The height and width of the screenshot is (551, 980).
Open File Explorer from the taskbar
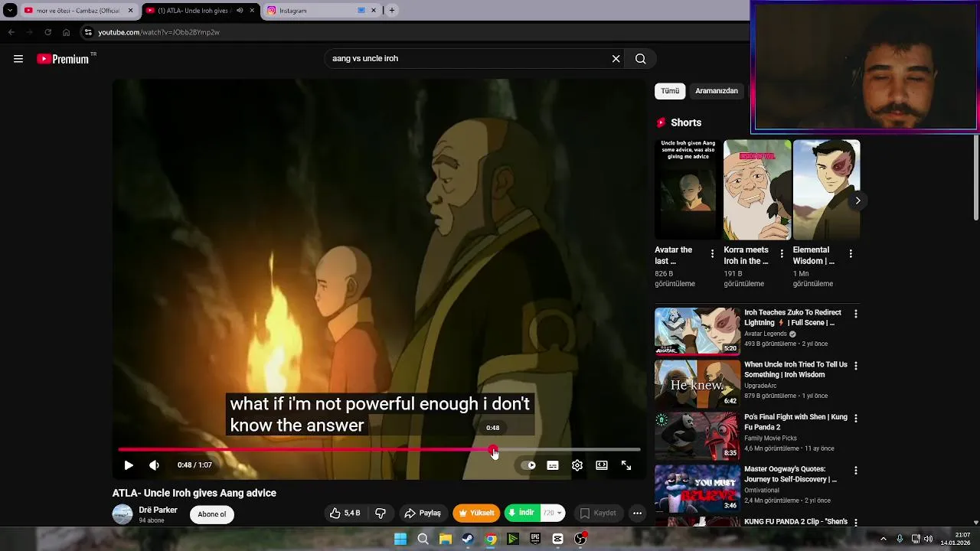[446, 540]
